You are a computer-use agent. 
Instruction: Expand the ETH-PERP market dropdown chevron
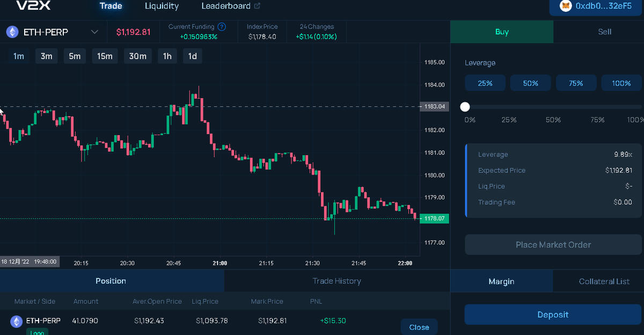click(x=94, y=32)
